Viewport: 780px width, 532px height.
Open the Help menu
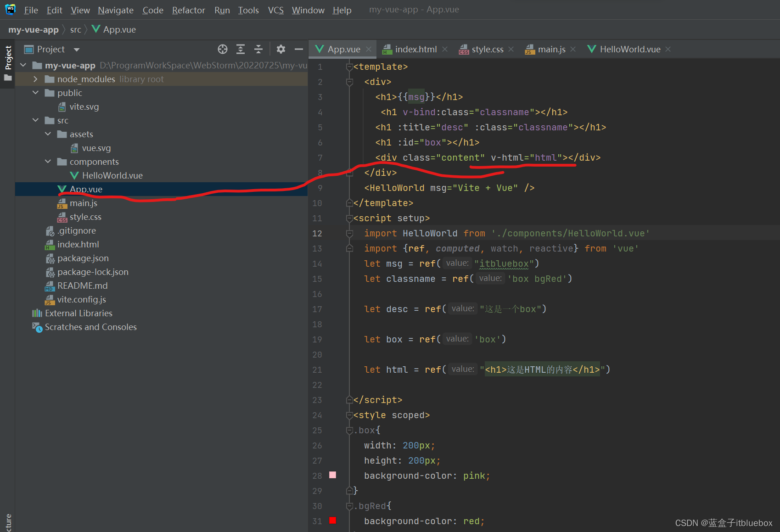[342, 10]
